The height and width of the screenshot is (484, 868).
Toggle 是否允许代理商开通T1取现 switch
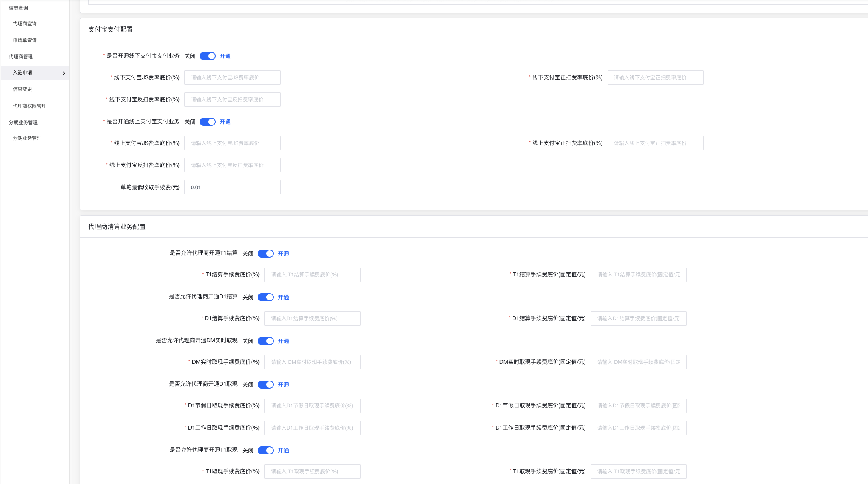(x=266, y=450)
